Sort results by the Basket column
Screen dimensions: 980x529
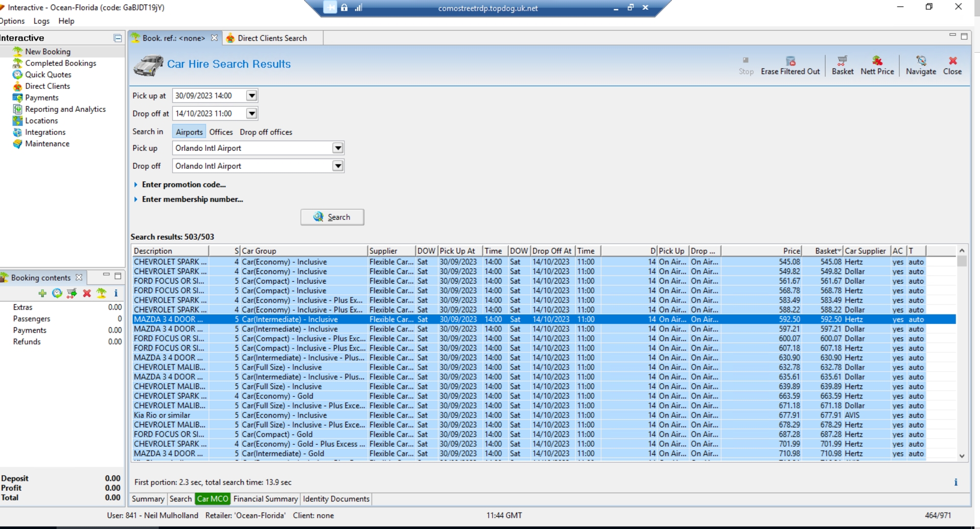[x=822, y=251]
